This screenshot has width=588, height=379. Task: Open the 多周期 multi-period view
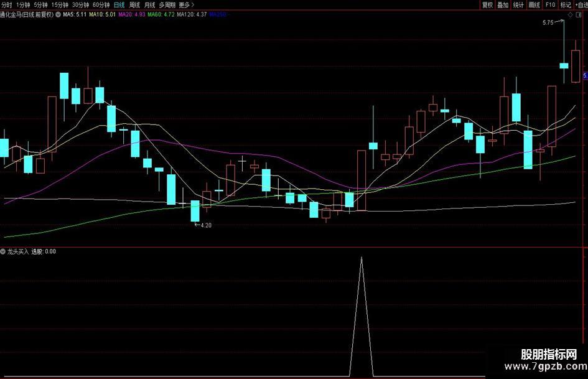167,5
